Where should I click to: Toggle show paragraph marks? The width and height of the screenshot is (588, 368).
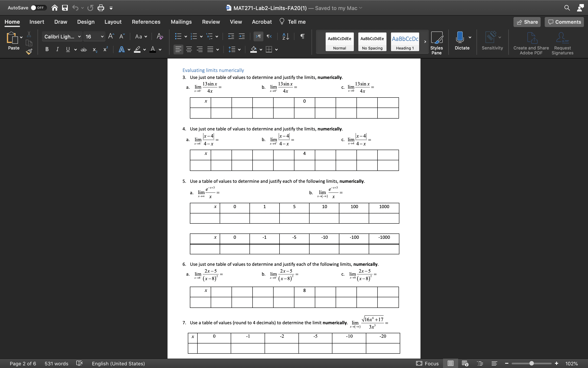pyautogui.click(x=302, y=36)
